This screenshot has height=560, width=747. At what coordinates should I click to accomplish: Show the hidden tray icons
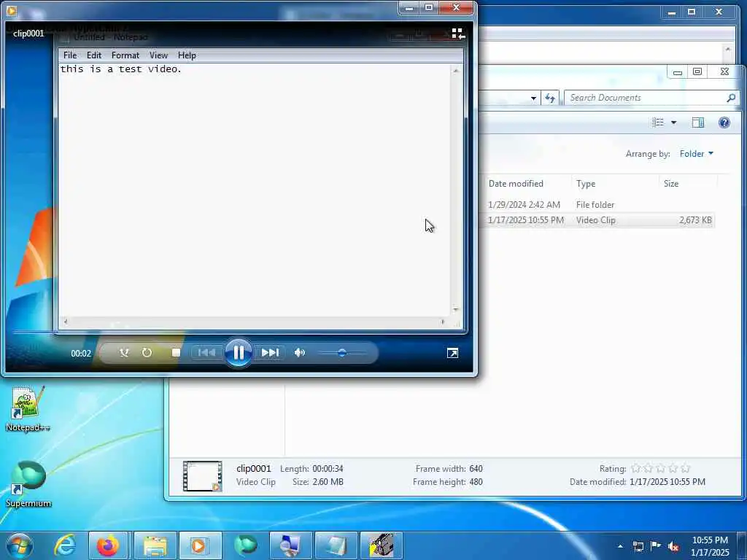tap(620, 546)
